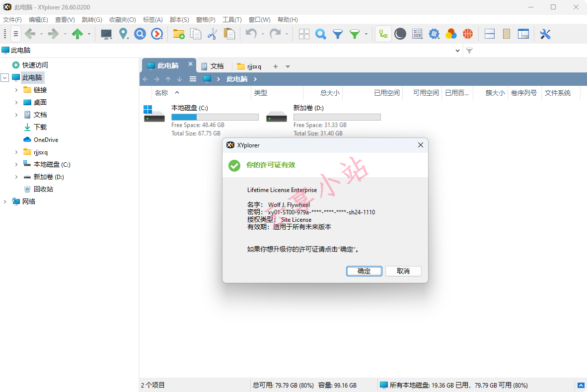Click the toolbar hamburger menu button
The height and width of the screenshot is (392, 587).
(x=16, y=34)
